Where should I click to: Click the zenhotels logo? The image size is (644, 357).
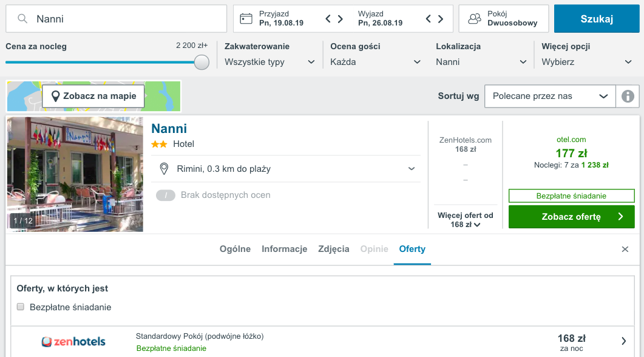click(73, 341)
